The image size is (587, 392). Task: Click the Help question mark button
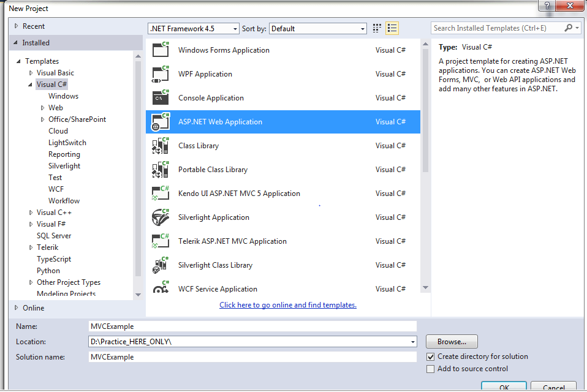click(x=547, y=6)
